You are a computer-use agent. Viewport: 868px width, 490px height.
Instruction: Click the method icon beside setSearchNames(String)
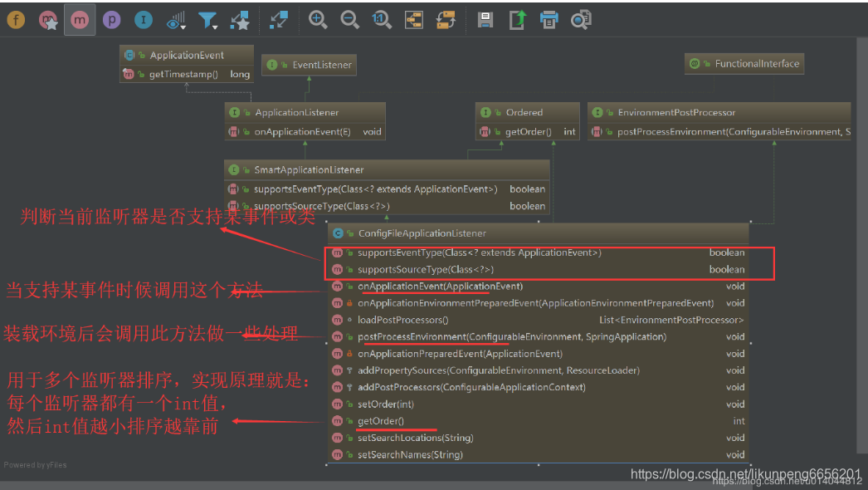[337, 454]
